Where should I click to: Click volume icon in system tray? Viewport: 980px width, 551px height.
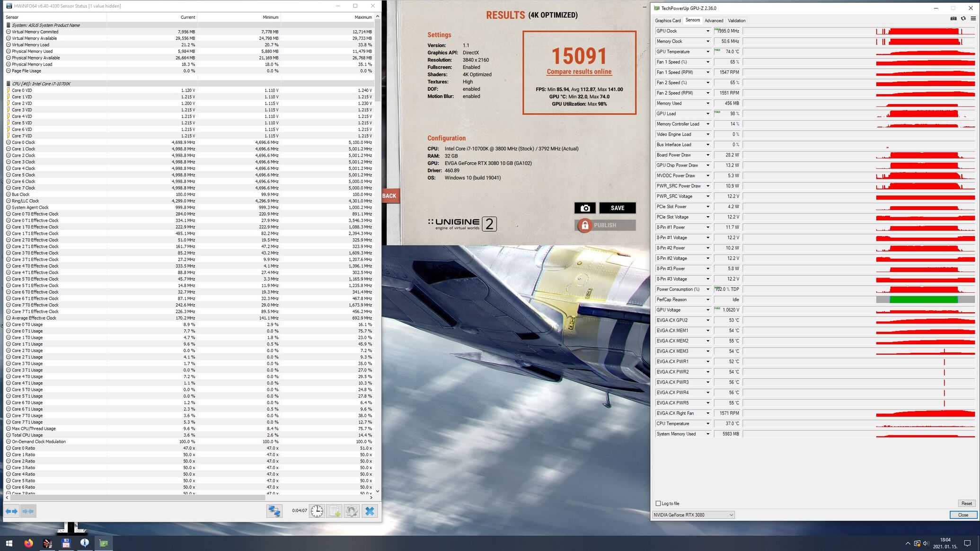point(926,543)
